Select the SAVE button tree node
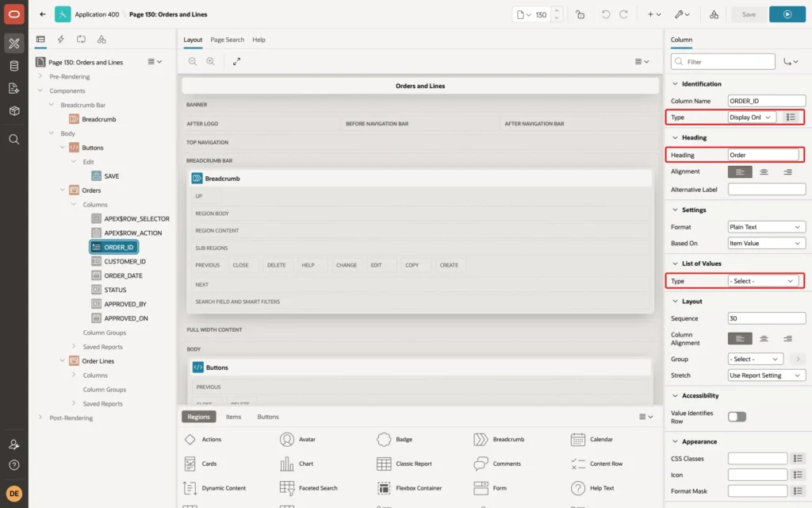The image size is (812, 508). point(111,176)
